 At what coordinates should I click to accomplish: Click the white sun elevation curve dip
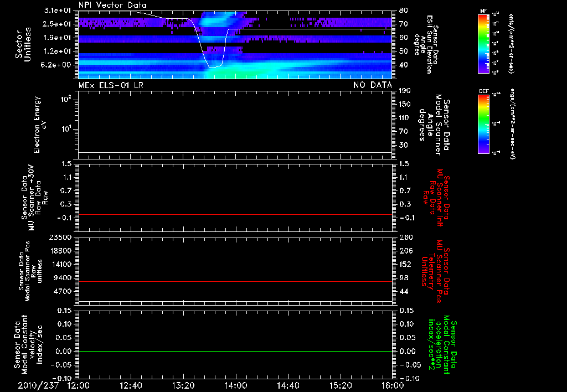click(x=212, y=67)
